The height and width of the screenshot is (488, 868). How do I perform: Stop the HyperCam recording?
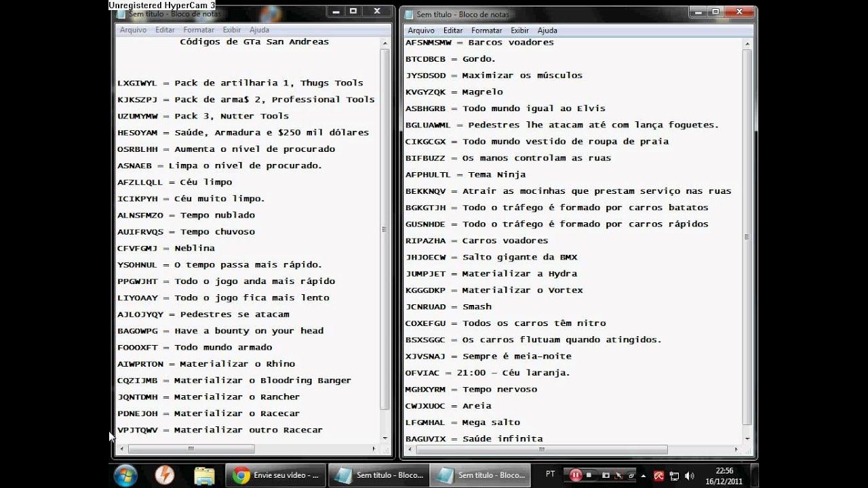click(590, 475)
